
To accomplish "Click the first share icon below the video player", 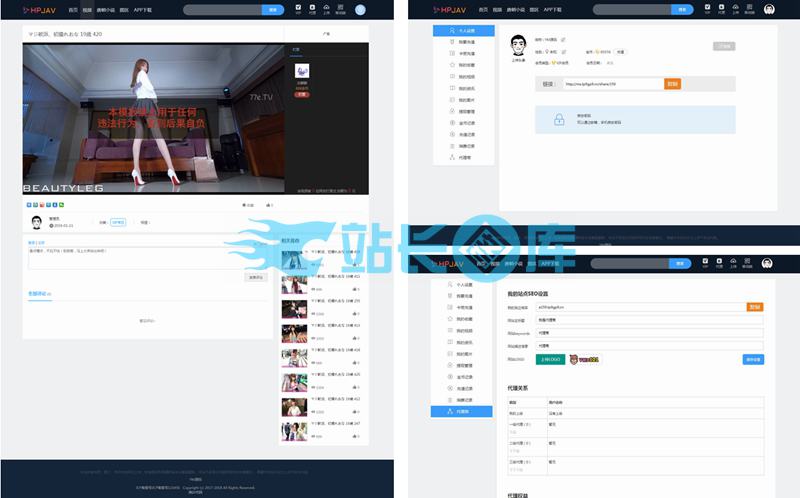I will coord(29,205).
